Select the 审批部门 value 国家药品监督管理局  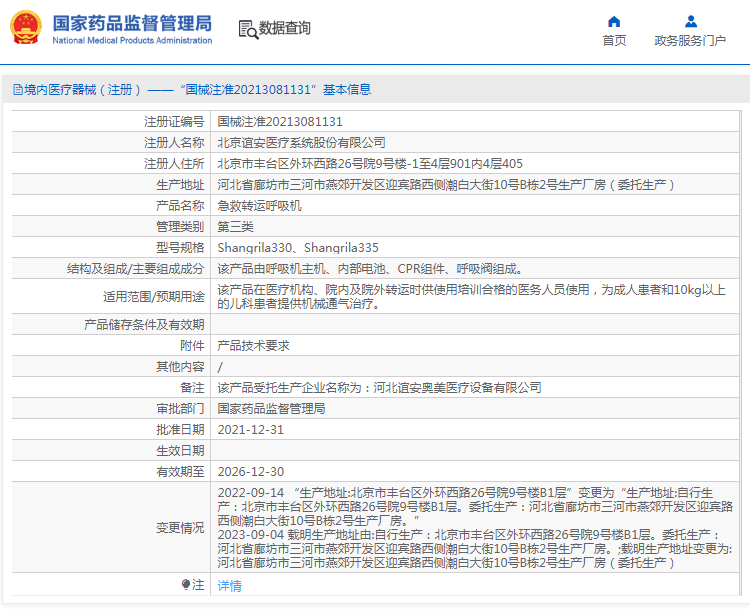click(x=271, y=409)
